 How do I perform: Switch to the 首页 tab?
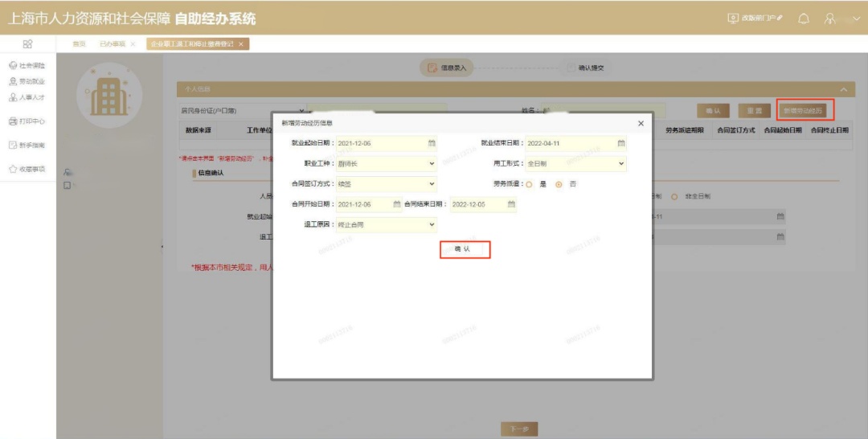[79, 44]
